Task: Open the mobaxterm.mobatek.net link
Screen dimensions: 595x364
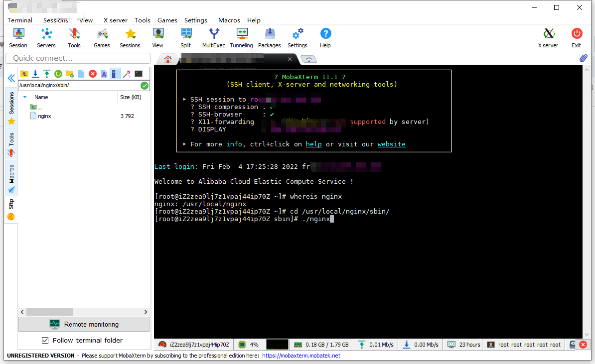Action: click(301, 356)
